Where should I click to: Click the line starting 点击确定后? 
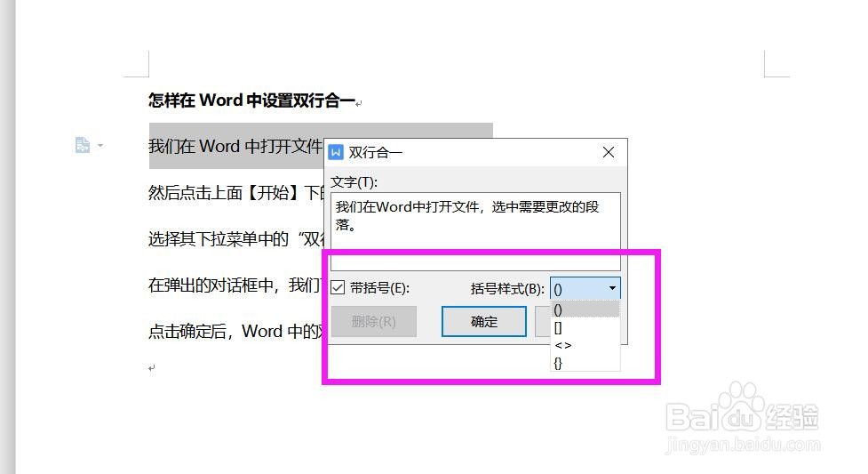pyautogui.click(x=236, y=332)
